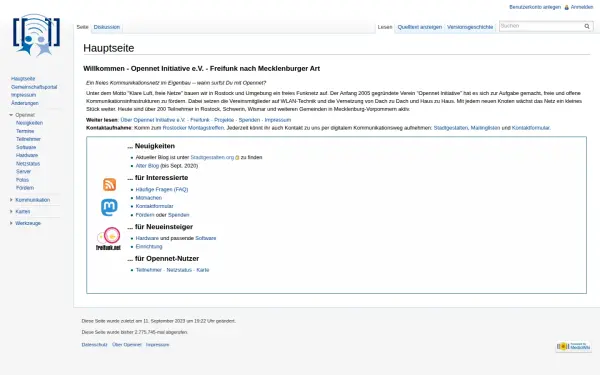Open the Über Opennet footer link
This screenshot has width=600, height=375.
(x=127, y=345)
